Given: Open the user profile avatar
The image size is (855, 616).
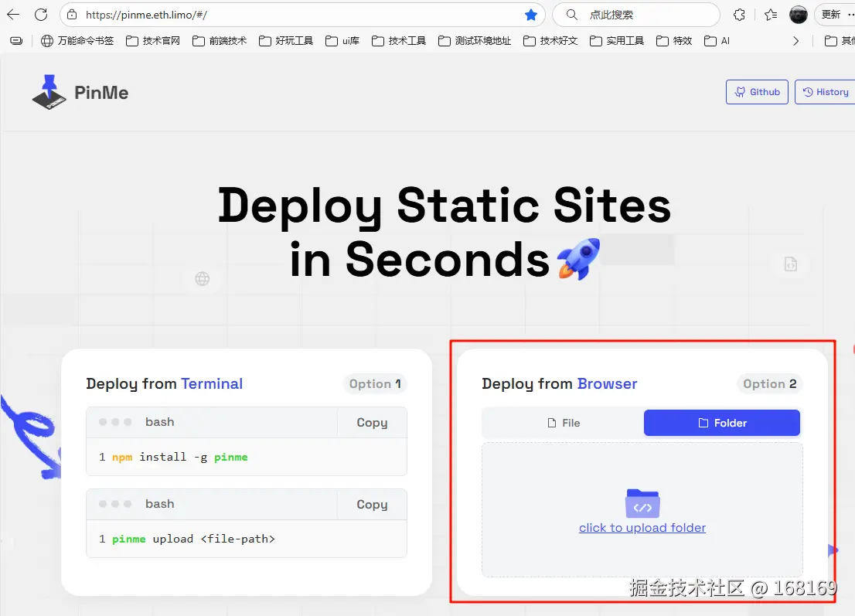Looking at the screenshot, I should (799, 15).
